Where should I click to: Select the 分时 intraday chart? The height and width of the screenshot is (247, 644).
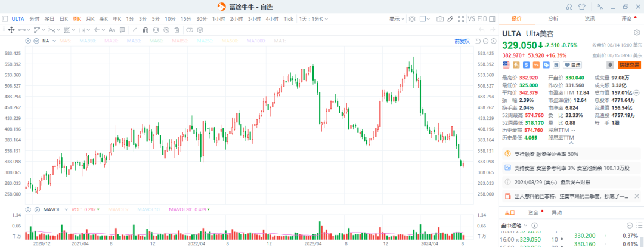(x=35, y=19)
